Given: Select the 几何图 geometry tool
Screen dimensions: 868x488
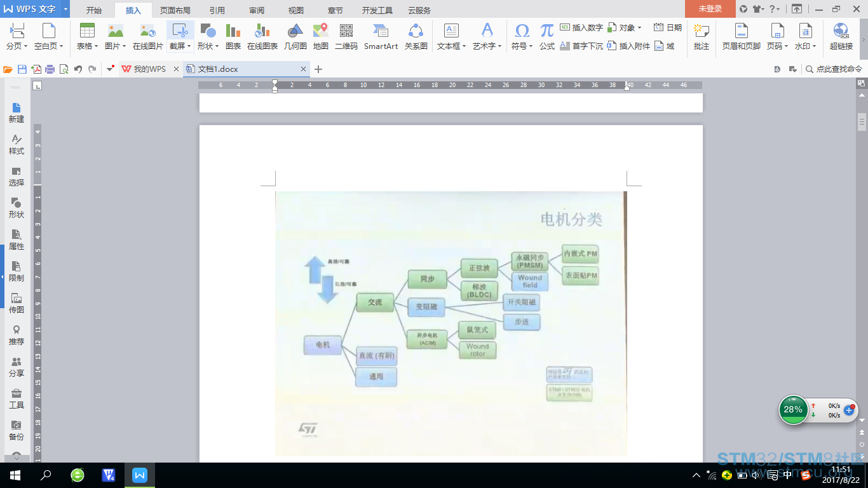Looking at the screenshot, I should [x=295, y=37].
